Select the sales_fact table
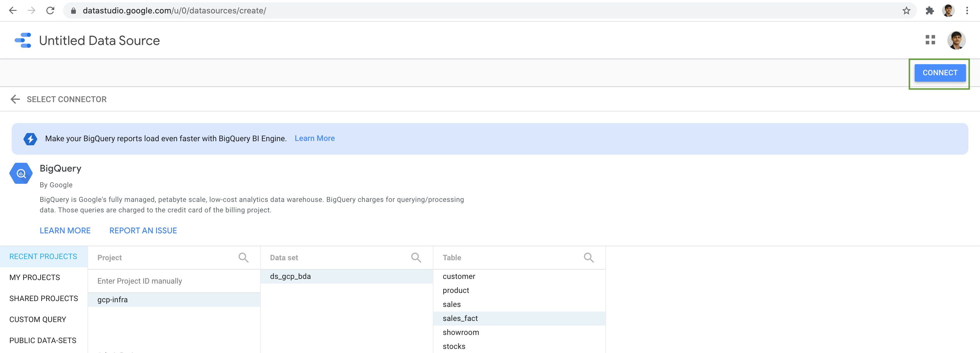980x353 pixels. 519,319
